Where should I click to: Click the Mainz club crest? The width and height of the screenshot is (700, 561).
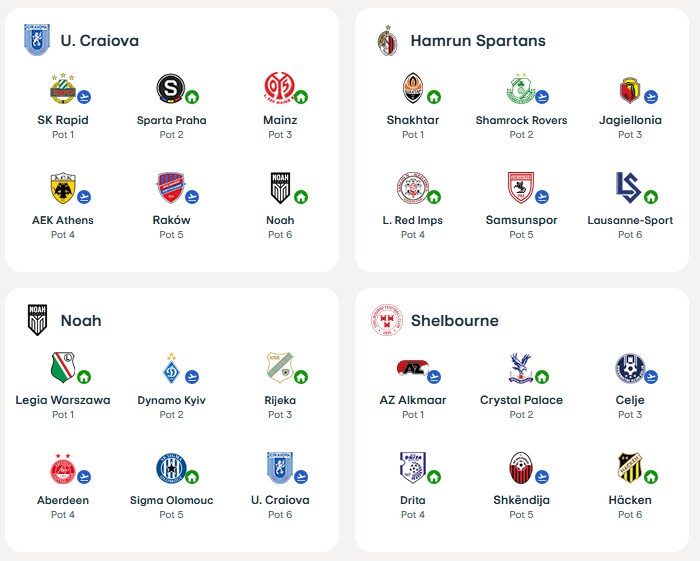click(x=278, y=89)
